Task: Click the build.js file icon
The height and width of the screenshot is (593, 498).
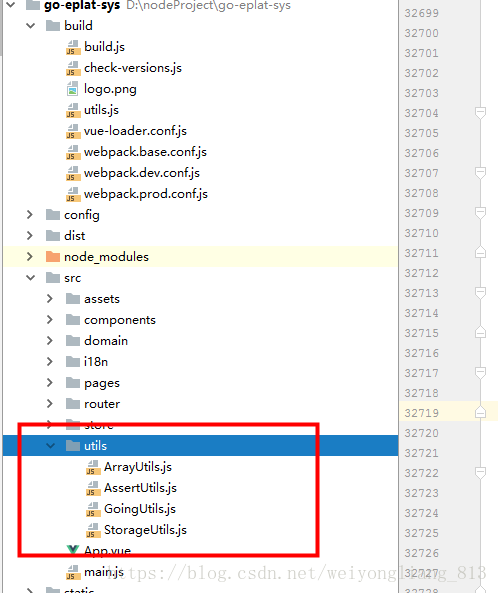Action: (73, 47)
